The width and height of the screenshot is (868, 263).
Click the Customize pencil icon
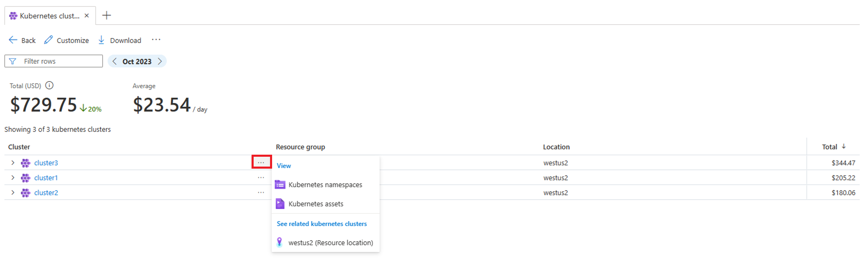pyautogui.click(x=48, y=40)
